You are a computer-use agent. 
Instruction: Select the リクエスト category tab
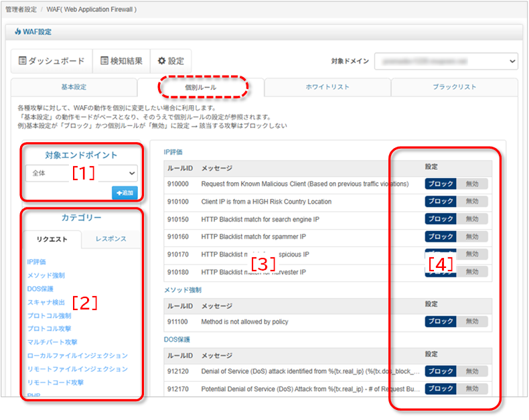tap(52, 239)
